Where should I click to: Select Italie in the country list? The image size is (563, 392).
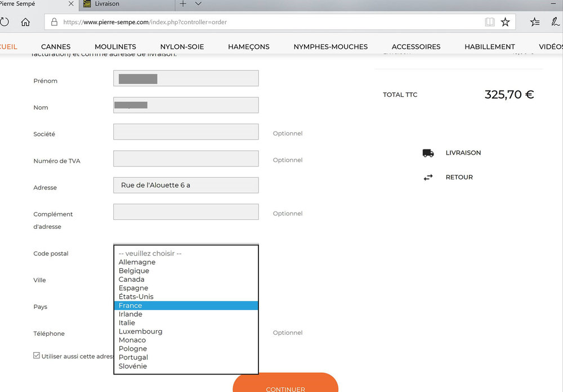pyautogui.click(x=186, y=323)
